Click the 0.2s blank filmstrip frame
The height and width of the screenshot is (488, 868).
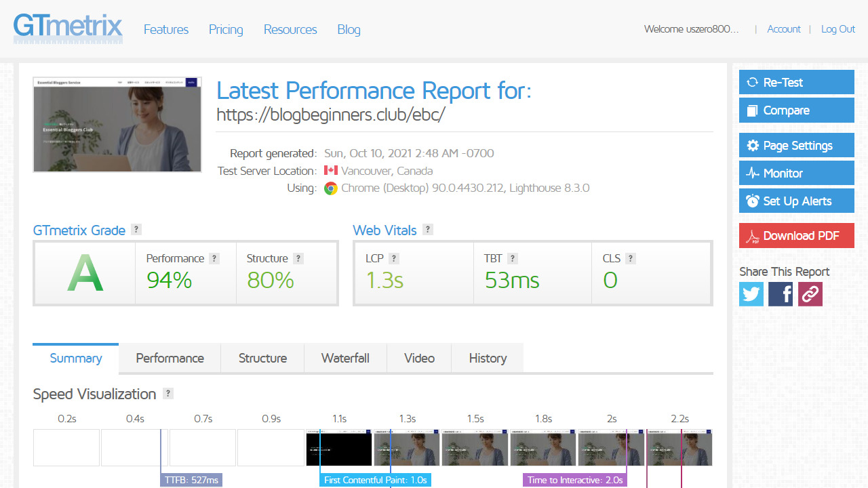(66, 447)
